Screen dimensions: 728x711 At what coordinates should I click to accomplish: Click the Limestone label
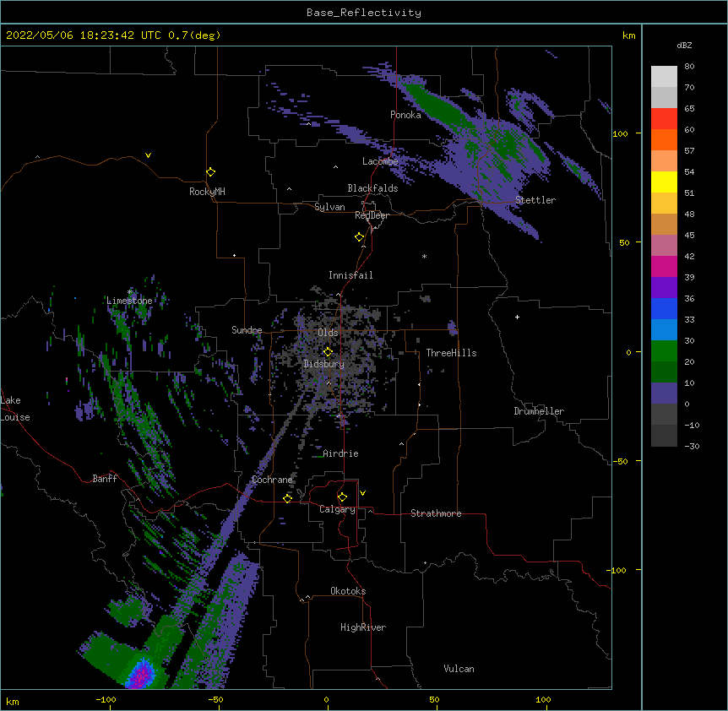coord(129,301)
